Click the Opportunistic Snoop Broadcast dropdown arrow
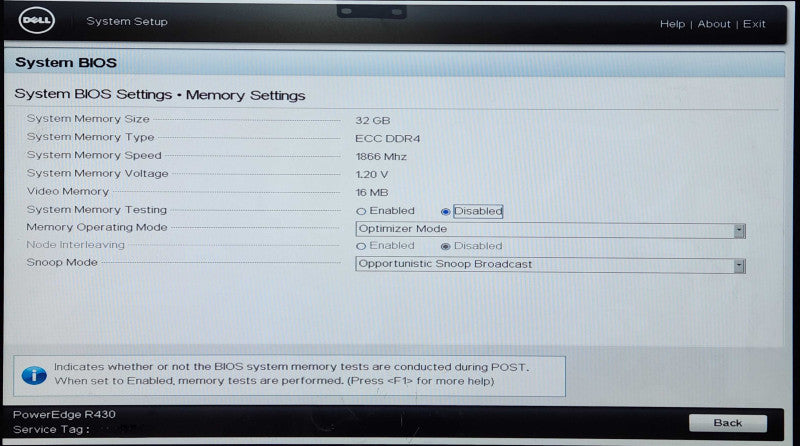The width and height of the screenshot is (800, 446). (x=739, y=266)
